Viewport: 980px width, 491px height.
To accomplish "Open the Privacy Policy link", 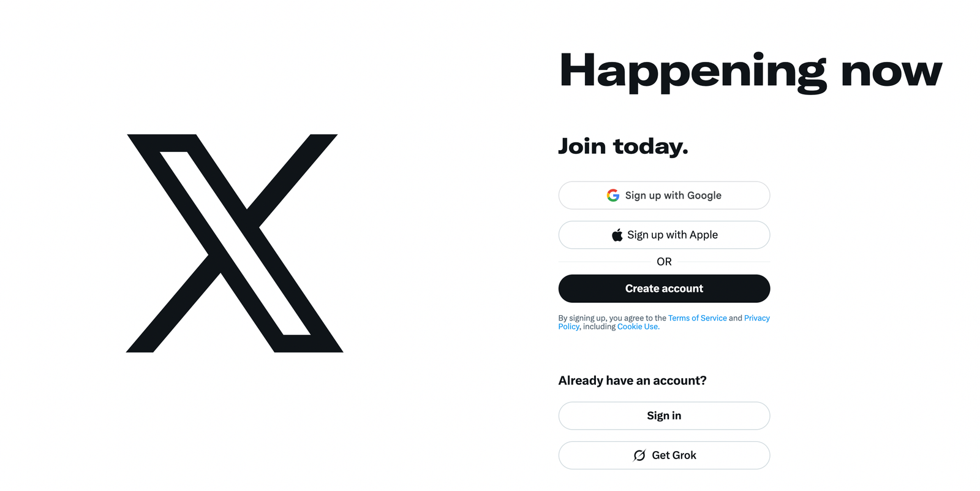I will [756, 318].
